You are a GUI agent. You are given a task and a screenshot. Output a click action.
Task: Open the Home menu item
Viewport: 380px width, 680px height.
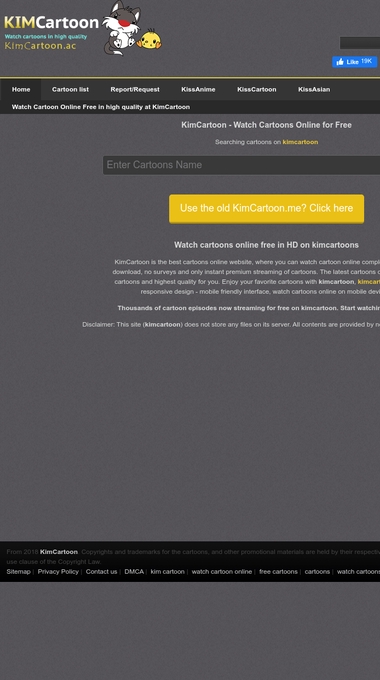pos(21,89)
